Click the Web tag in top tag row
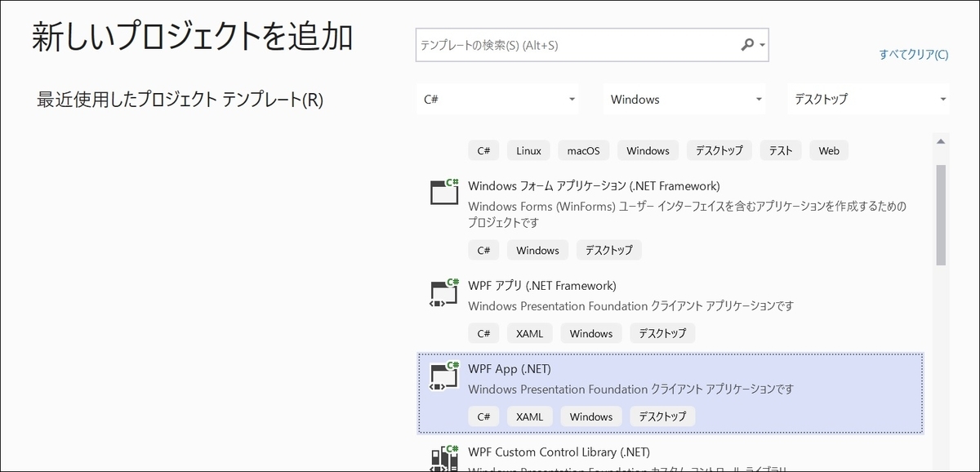The height and width of the screenshot is (472, 980). click(x=829, y=150)
